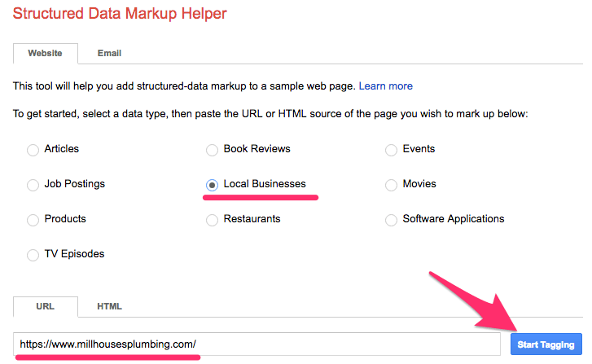Pick the Job Postings data type
This screenshot has height=364, width=592.
coord(33,185)
